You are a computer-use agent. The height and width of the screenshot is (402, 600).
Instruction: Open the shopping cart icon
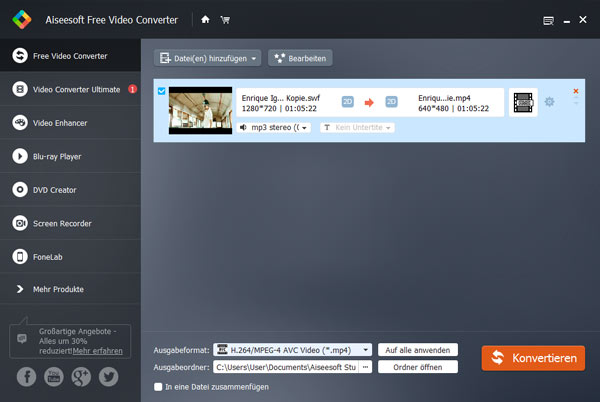pos(225,20)
